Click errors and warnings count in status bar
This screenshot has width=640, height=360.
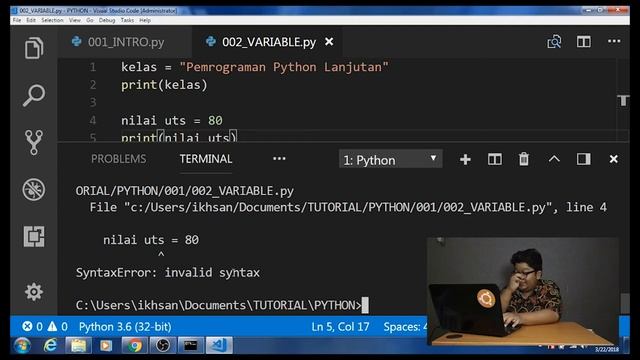tap(45, 327)
